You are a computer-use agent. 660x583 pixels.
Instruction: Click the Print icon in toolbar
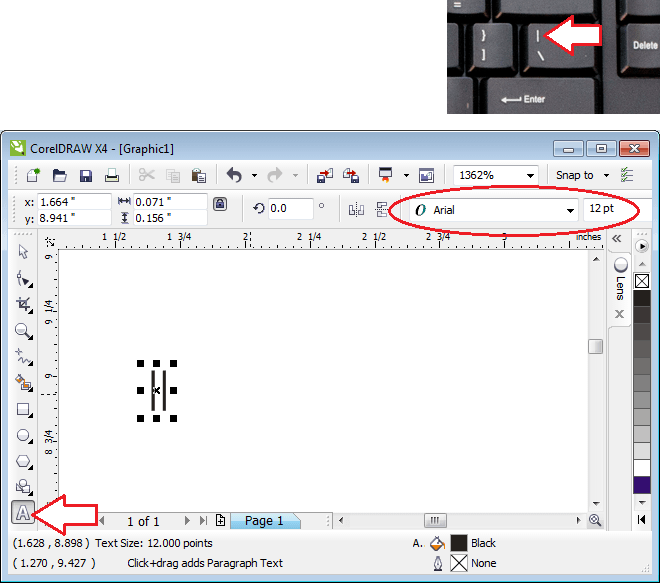tap(112, 175)
